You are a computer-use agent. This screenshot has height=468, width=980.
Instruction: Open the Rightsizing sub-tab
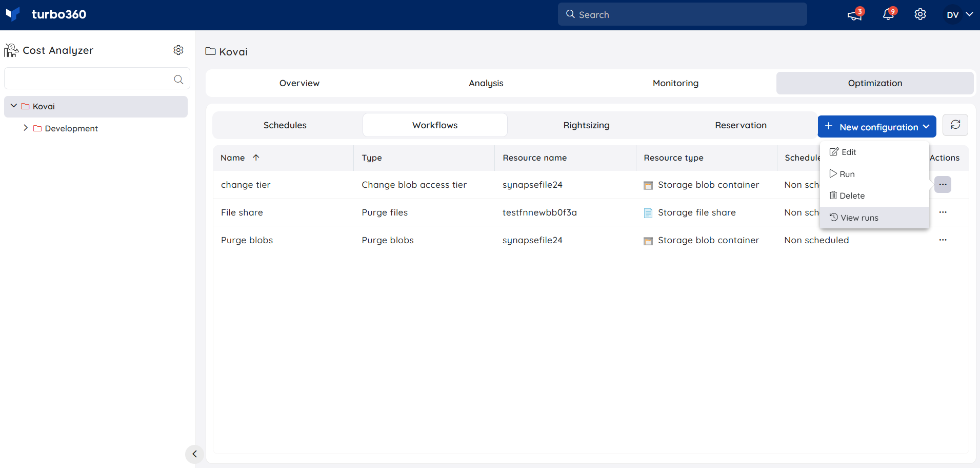pyautogui.click(x=586, y=125)
